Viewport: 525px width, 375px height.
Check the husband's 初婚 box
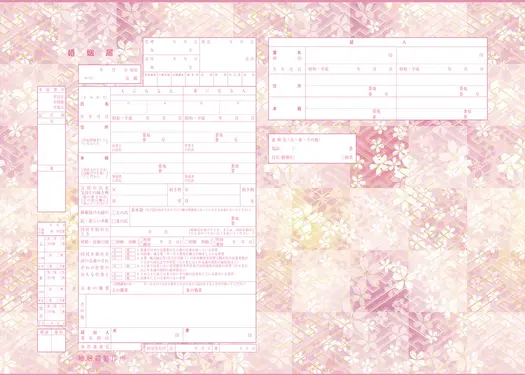pyautogui.click(x=114, y=241)
